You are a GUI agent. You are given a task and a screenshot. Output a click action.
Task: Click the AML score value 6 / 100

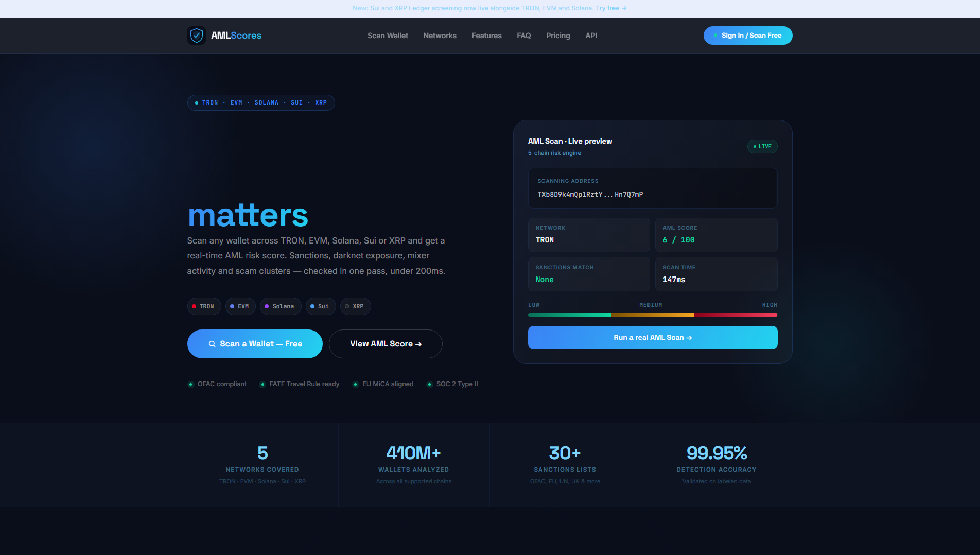(x=678, y=240)
